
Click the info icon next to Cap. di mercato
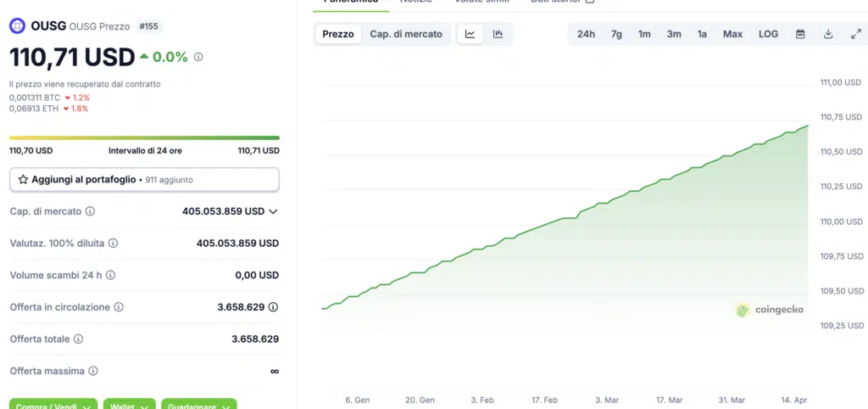click(x=90, y=211)
